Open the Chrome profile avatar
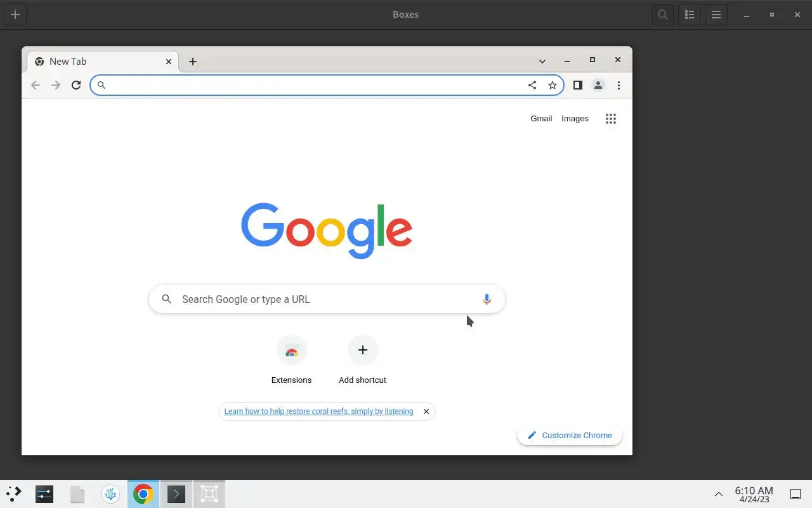812x508 pixels. point(598,85)
